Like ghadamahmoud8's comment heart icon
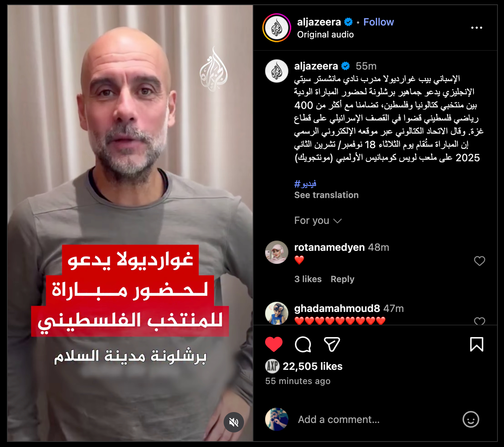Image resolution: width=504 pixels, height=447 pixels. click(479, 321)
